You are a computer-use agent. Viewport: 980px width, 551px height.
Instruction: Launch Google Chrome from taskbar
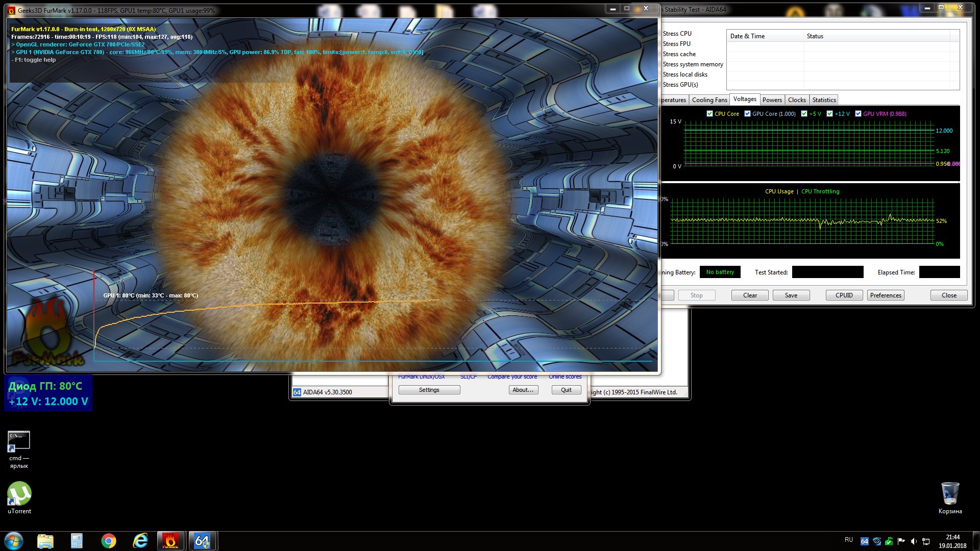[x=108, y=541]
